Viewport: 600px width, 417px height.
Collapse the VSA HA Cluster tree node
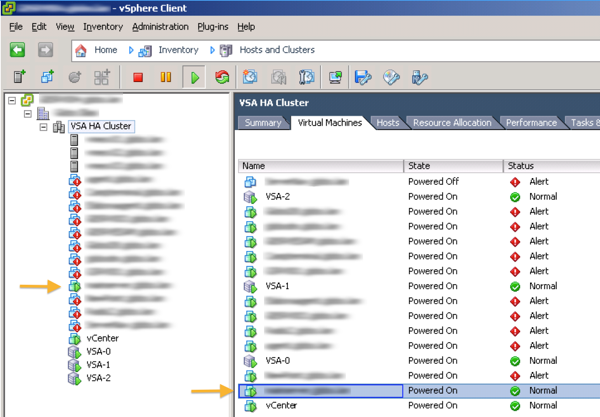point(44,127)
